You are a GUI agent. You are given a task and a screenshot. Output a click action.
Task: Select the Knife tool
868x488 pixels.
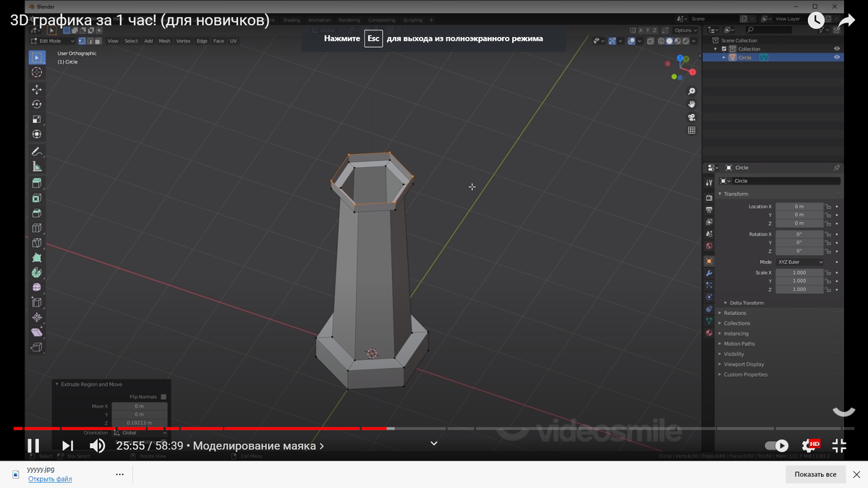tap(37, 243)
